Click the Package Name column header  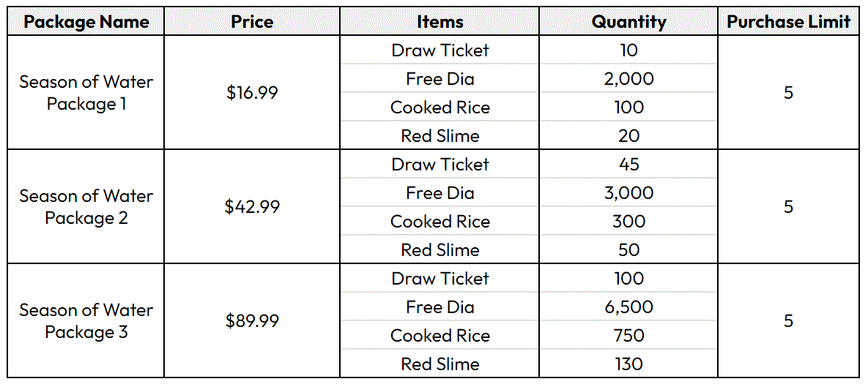coord(86,21)
